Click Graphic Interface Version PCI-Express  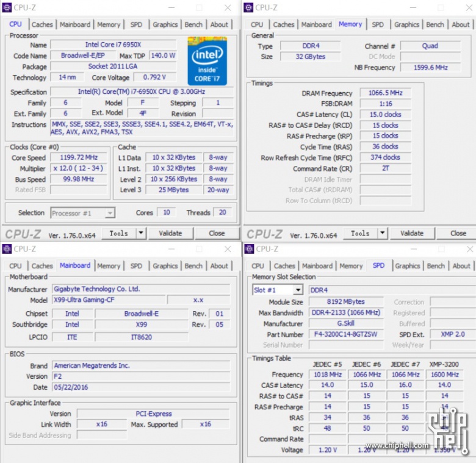tap(154, 414)
